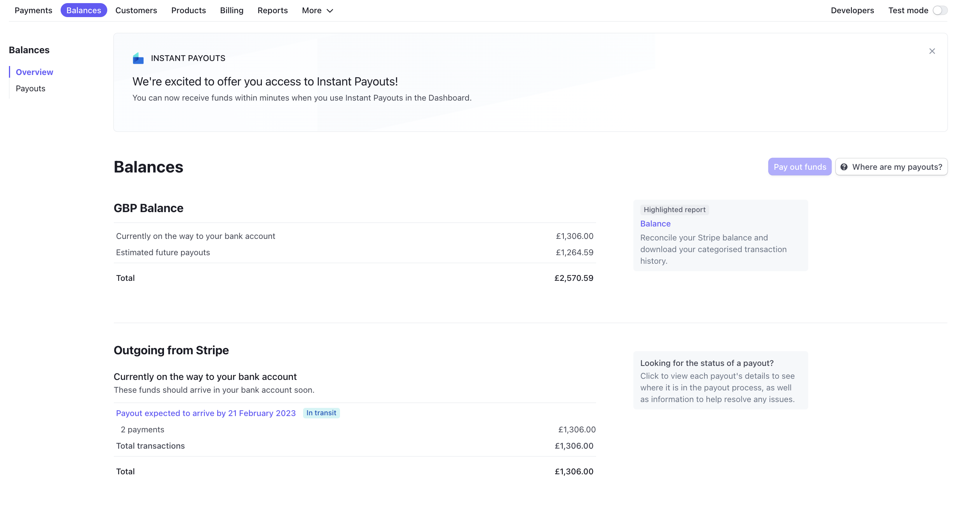Dismiss the Instant Payouts banner
This screenshot has height=505, width=980.
click(x=932, y=51)
